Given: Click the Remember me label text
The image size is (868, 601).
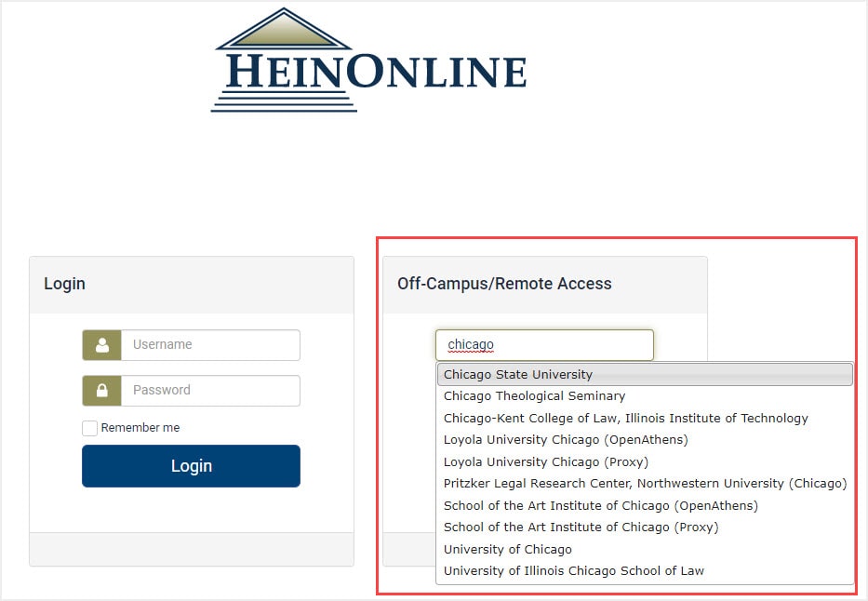Looking at the screenshot, I should [x=140, y=428].
